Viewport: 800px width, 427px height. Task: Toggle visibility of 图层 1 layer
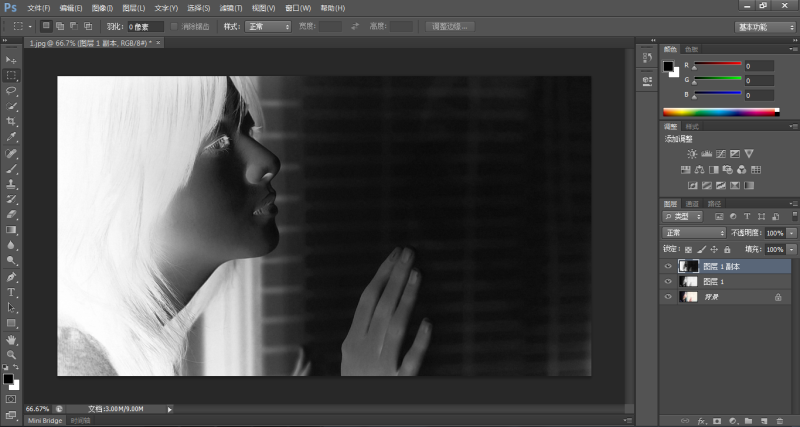pyautogui.click(x=668, y=282)
